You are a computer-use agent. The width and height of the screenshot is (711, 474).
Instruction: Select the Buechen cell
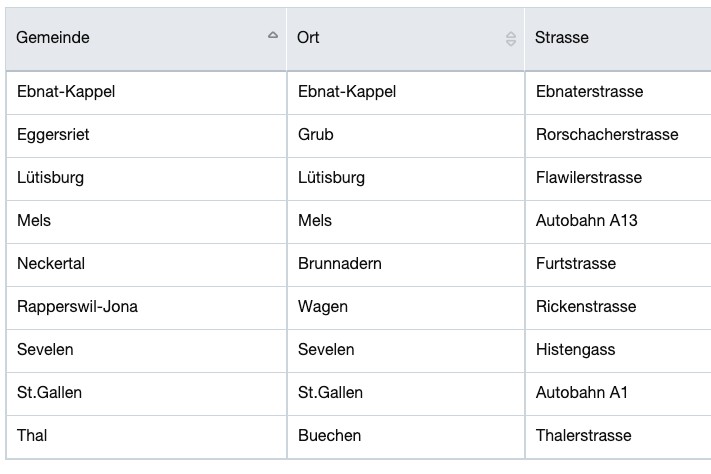tap(405, 437)
